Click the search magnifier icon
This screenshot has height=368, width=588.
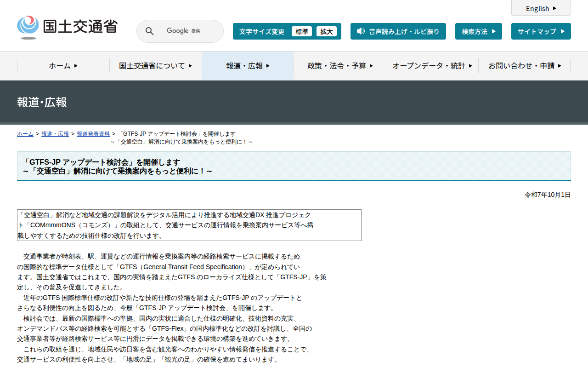coord(149,31)
